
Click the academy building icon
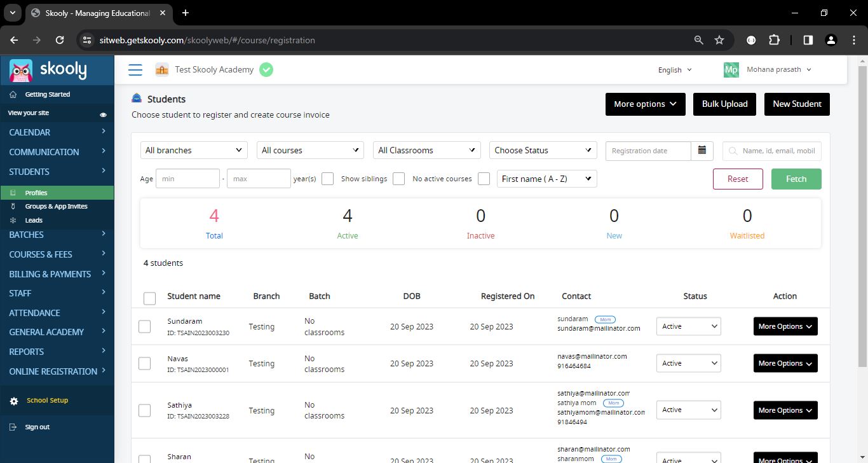tap(162, 70)
